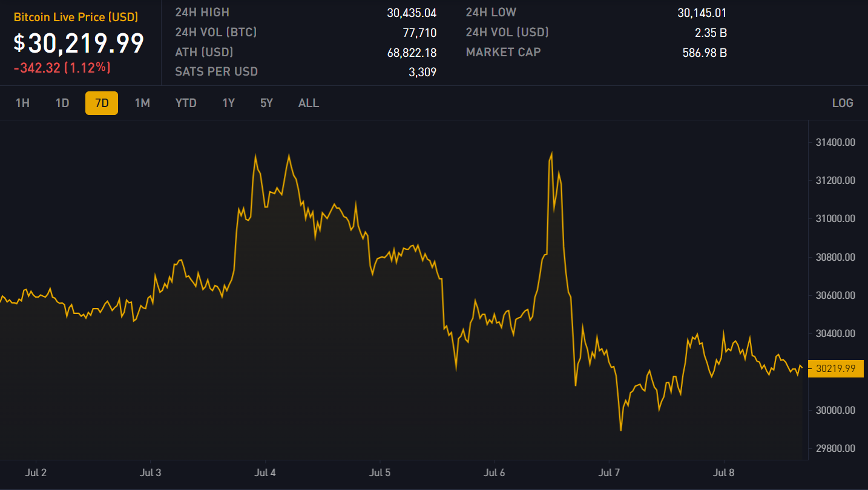868x490 pixels.
Task: Click the highlighted 7D range tab
Action: coord(102,103)
